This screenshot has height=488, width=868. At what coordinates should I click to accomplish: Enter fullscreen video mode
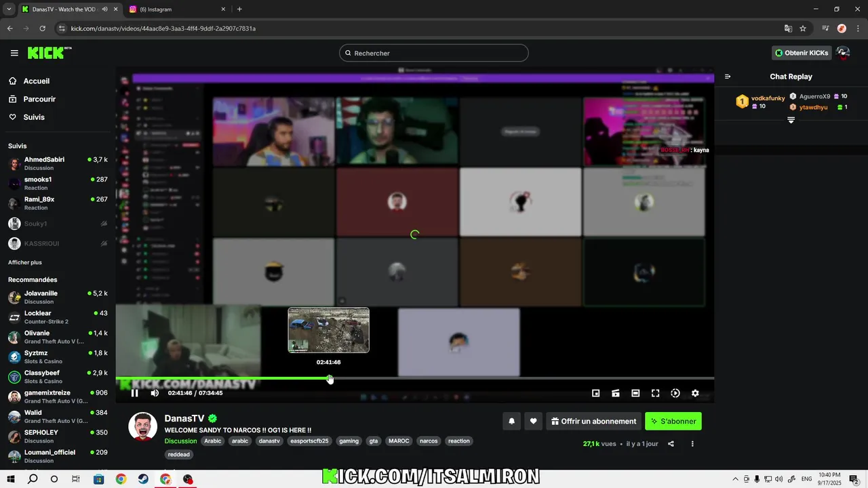pos(655,393)
